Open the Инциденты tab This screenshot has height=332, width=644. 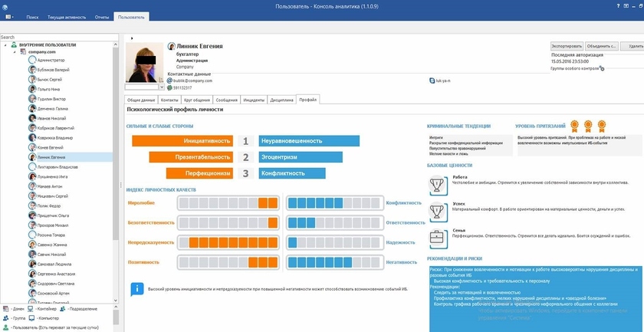(254, 100)
